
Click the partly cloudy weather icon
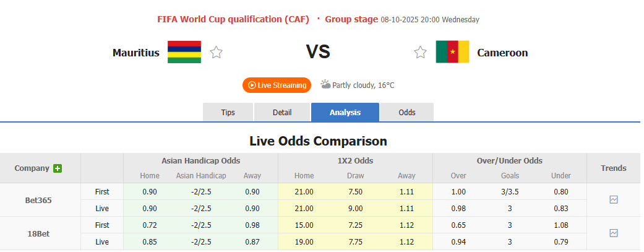[325, 85]
